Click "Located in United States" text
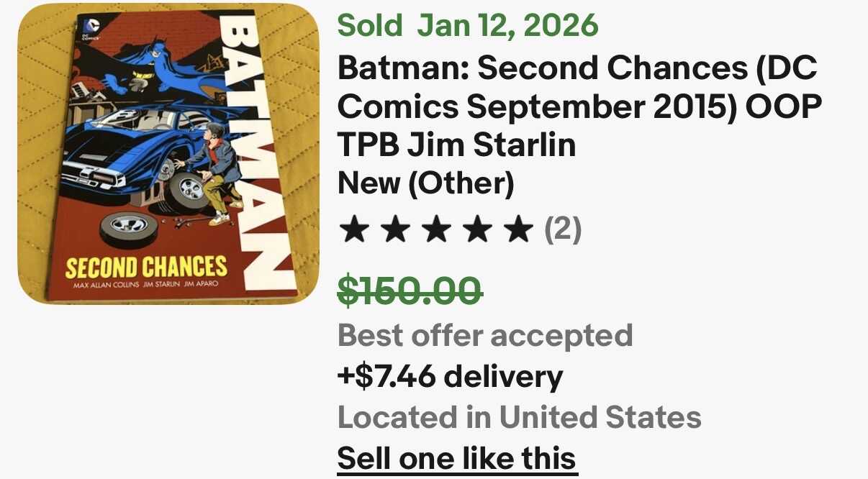This screenshot has width=868, height=479. pos(519,417)
